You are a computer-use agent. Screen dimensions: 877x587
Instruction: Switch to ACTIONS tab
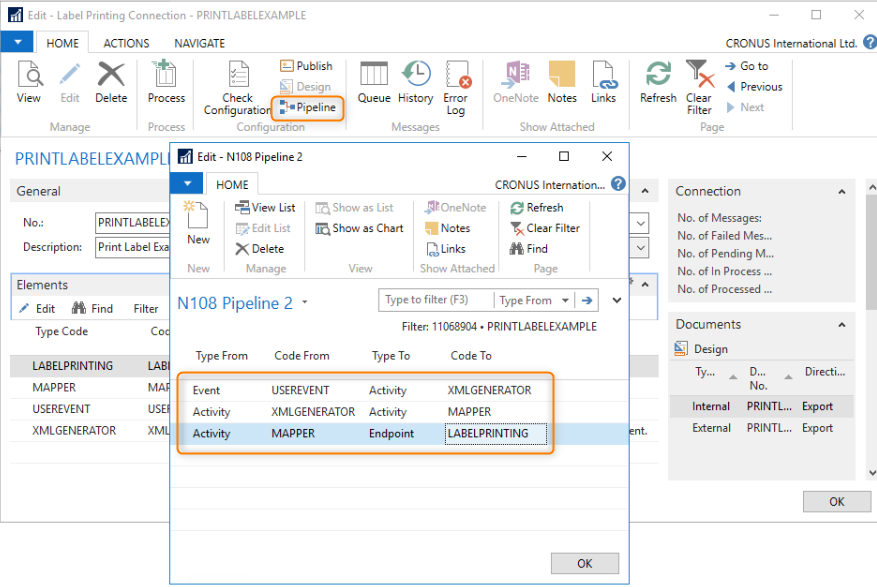pos(126,43)
